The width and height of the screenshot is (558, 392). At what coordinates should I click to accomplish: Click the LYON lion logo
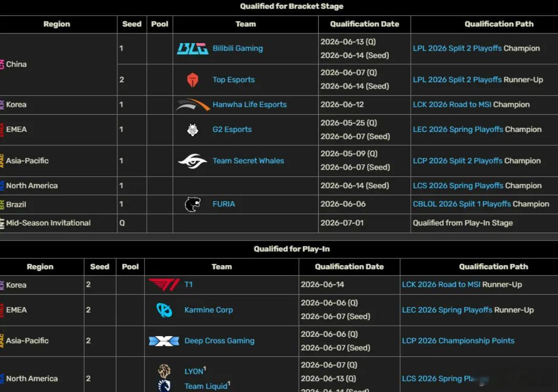pyautogui.click(x=164, y=371)
